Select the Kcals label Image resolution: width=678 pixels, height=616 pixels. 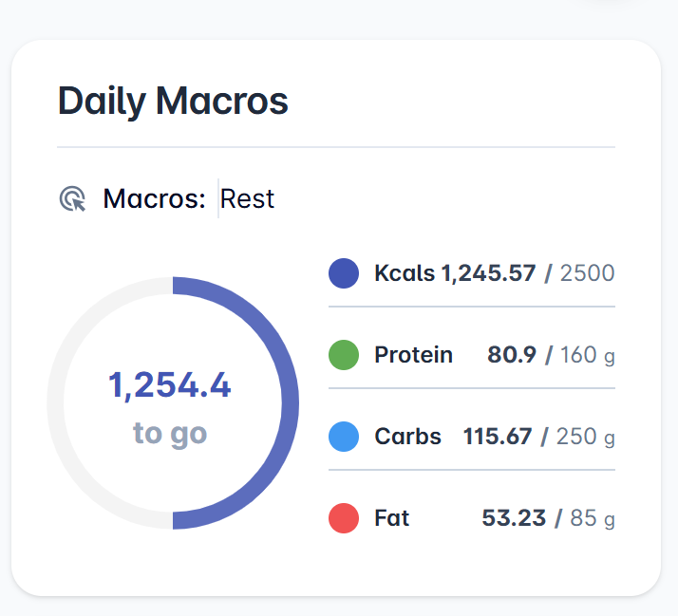(405, 273)
